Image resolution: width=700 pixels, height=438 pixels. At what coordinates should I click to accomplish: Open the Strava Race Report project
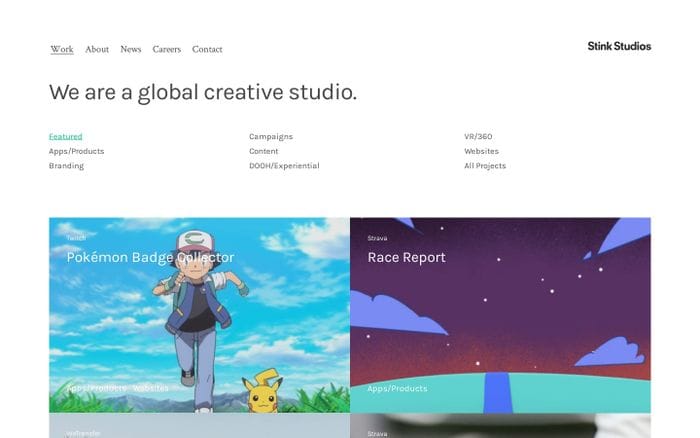(x=500, y=315)
